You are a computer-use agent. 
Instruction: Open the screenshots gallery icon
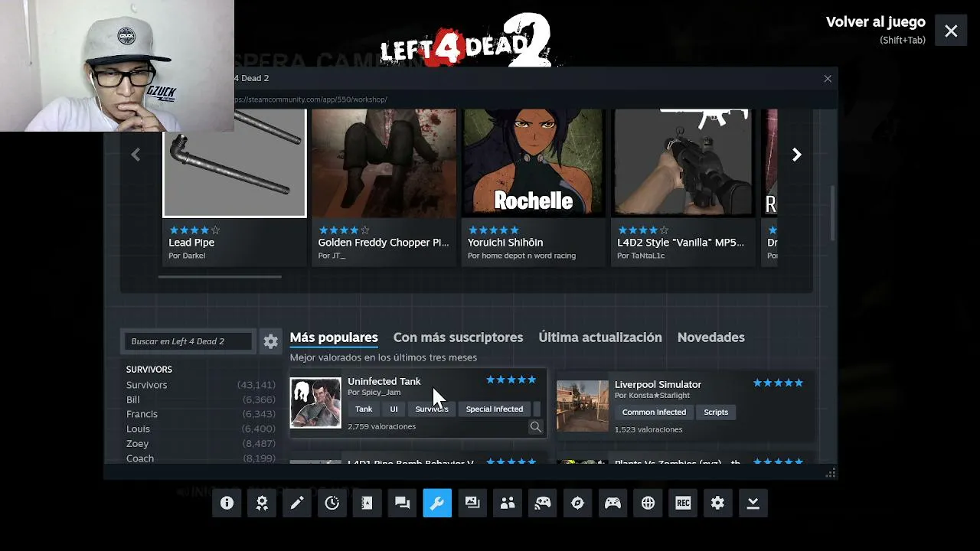pyautogui.click(x=472, y=503)
